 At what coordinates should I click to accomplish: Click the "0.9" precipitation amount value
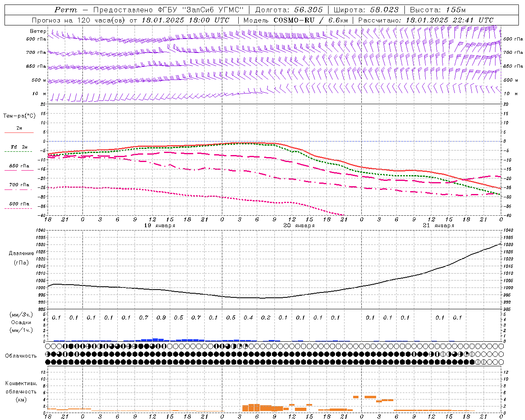(x=161, y=317)
